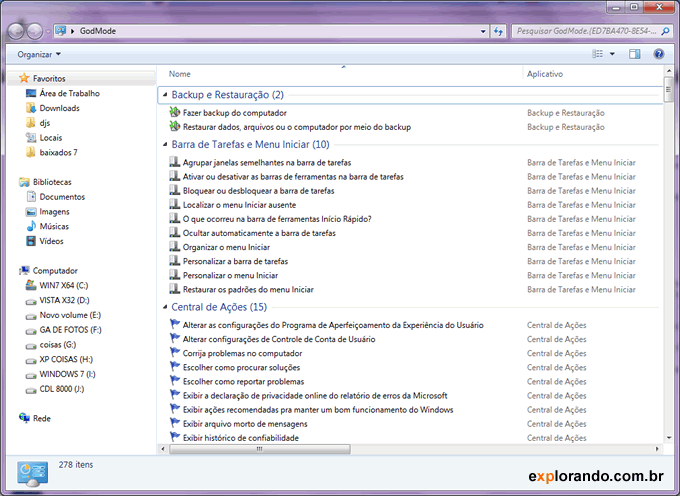Select Escolher como procurar soluções
This screenshot has height=496, width=680.
[x=241, y=368]
